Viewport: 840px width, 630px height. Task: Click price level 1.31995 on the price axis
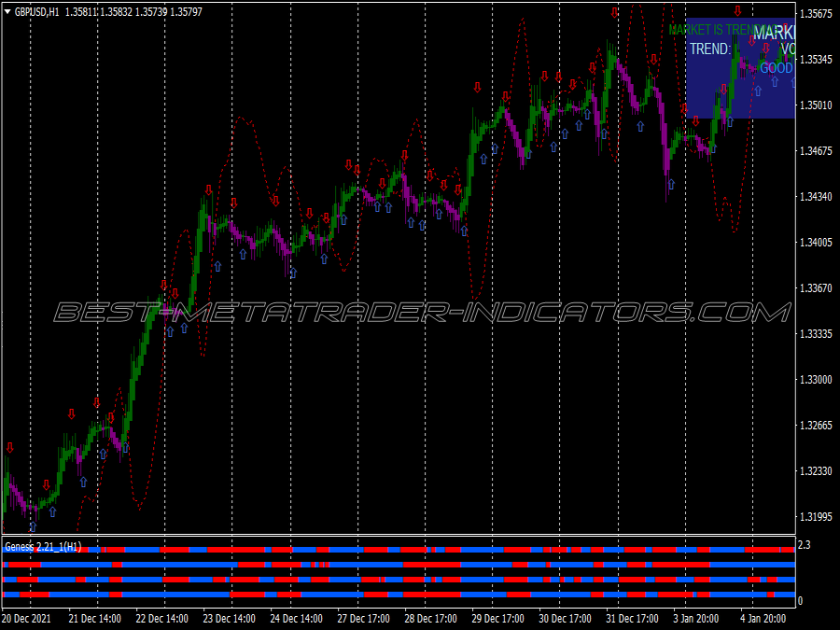(816, 517)
